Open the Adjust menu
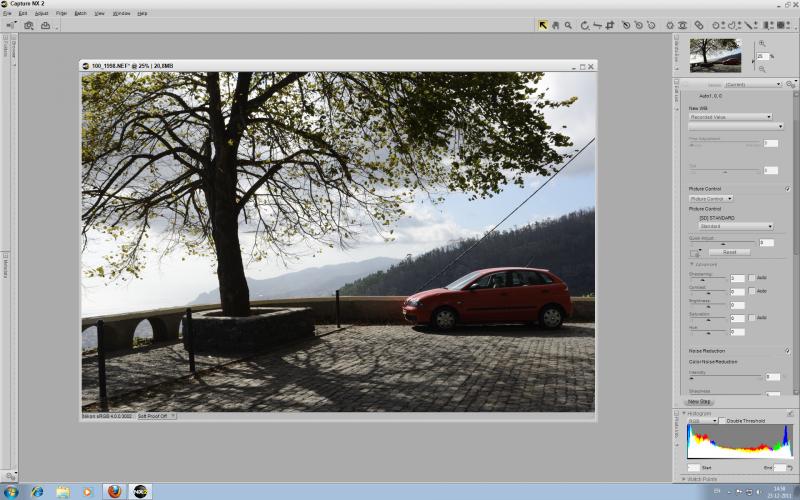 (41, 13)
